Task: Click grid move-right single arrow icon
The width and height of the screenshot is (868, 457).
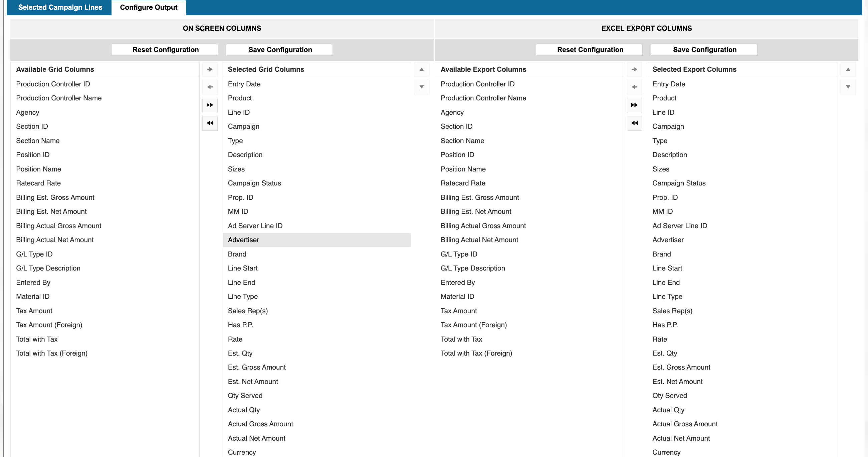Action: tap(210, 69)
